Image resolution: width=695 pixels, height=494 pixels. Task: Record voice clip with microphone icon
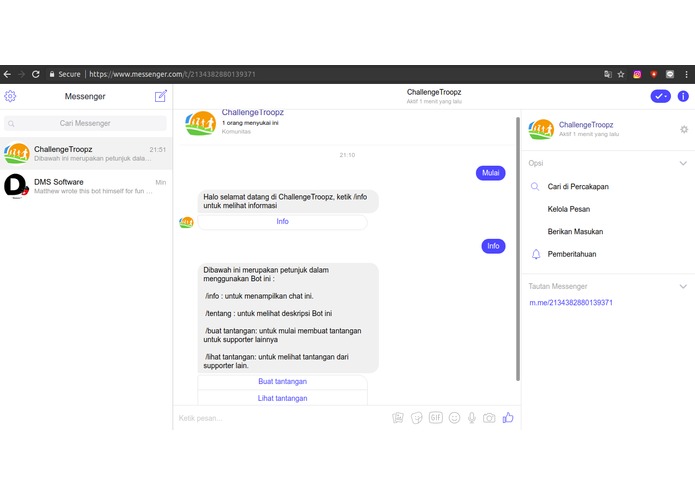472,418
